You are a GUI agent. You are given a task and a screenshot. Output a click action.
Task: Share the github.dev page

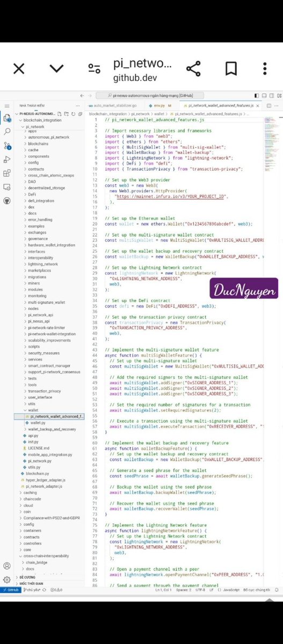193,69
